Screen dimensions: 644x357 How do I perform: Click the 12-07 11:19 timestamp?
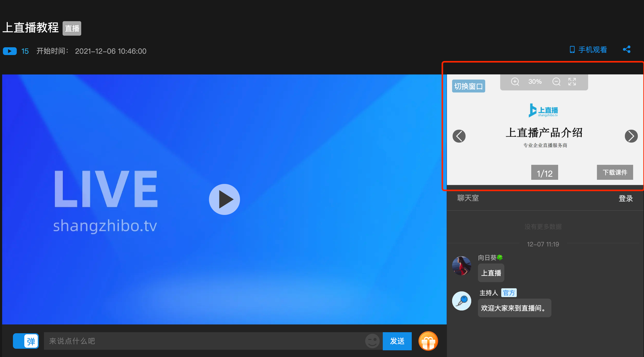click(543, 244)
